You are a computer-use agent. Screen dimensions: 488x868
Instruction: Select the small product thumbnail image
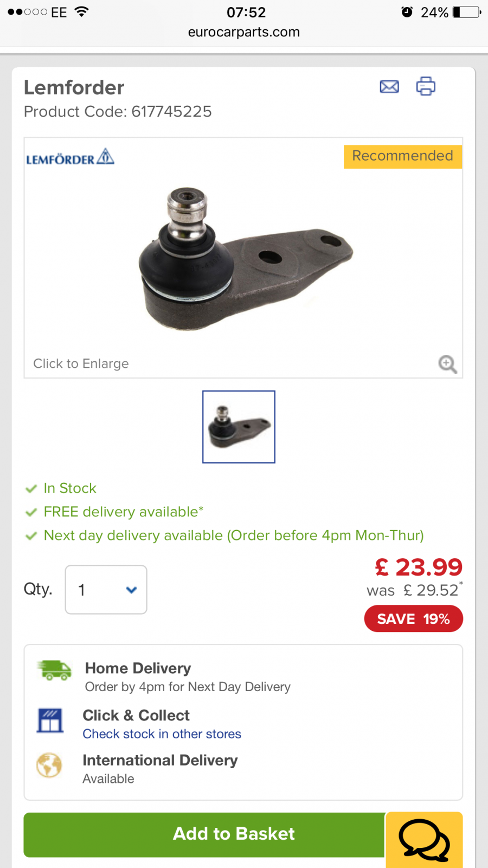click(239, 427)
